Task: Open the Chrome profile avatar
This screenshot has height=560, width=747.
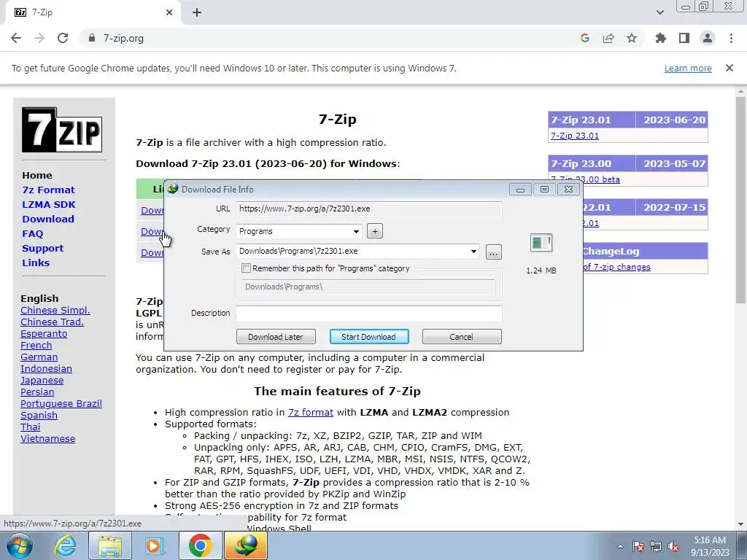Action: [708, 38]
